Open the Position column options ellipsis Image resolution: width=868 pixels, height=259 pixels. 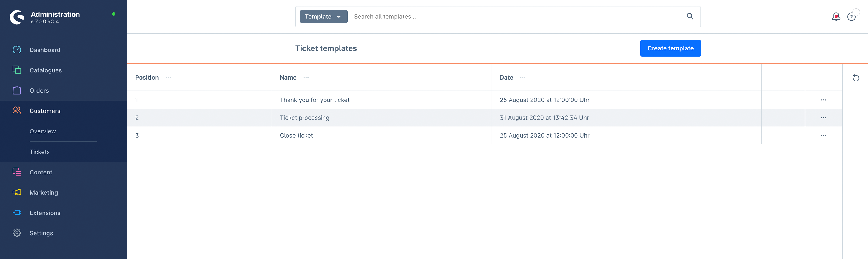168,78
